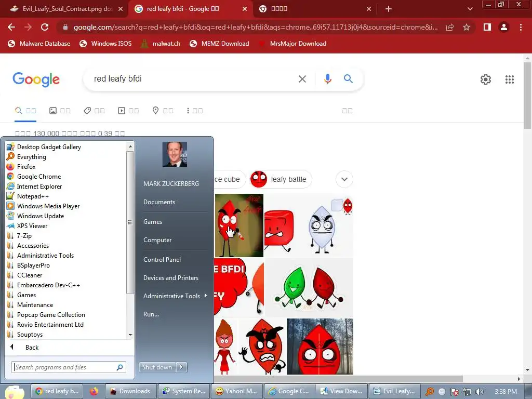Expand the image chips chevron
This screenshot has height=399, width=532.
(344, 179)
